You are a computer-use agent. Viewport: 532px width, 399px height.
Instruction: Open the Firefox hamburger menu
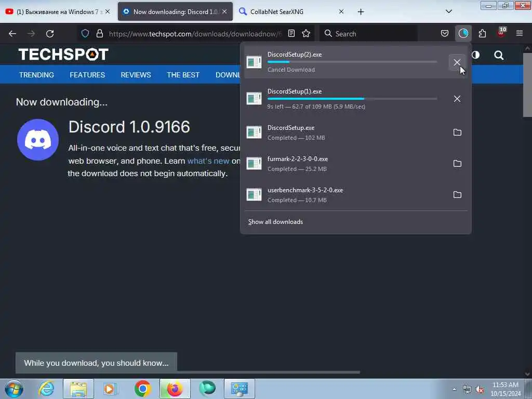click(x=520, y=33)
